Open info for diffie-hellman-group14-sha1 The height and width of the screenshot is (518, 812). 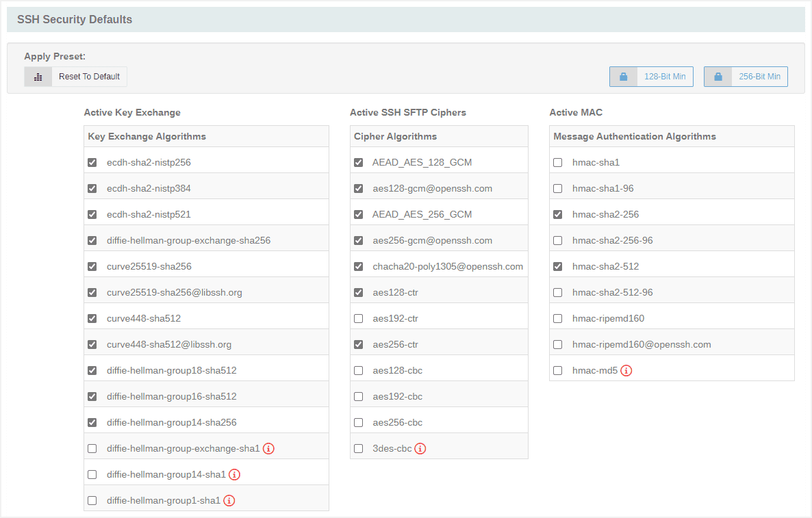coord(234,474)
